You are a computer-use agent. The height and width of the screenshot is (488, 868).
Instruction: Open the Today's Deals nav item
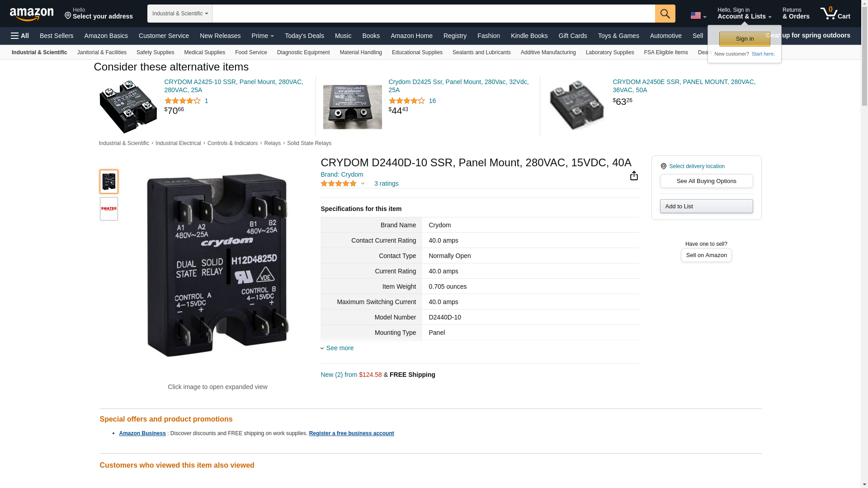click(x=304, y=36)
